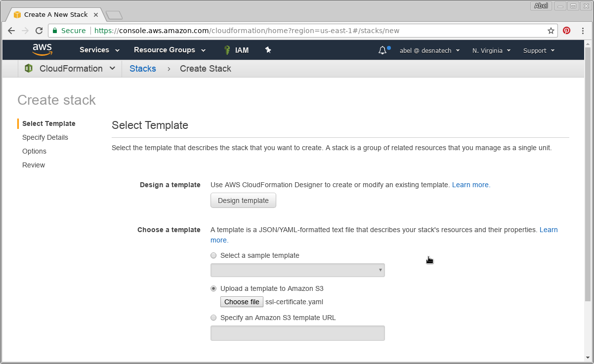Select "Upload a template to Amazon S3" radio

click(x=213, y=288)
